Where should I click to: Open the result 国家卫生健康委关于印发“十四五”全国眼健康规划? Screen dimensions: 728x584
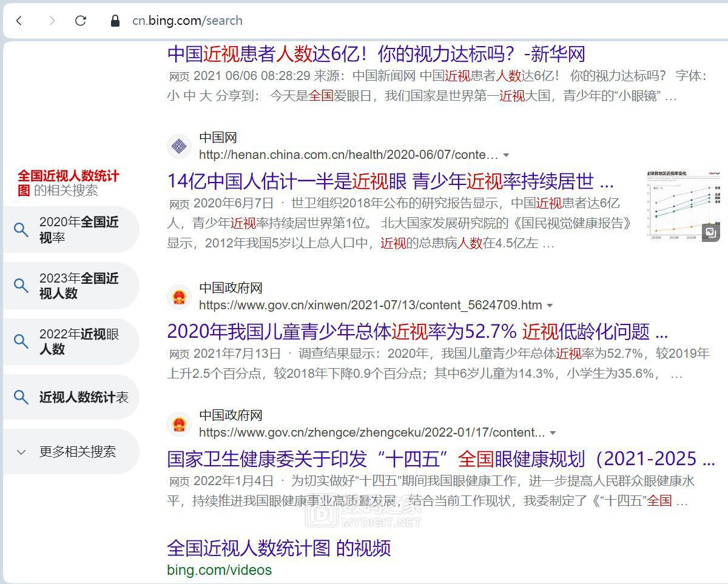tap(441, 458)
